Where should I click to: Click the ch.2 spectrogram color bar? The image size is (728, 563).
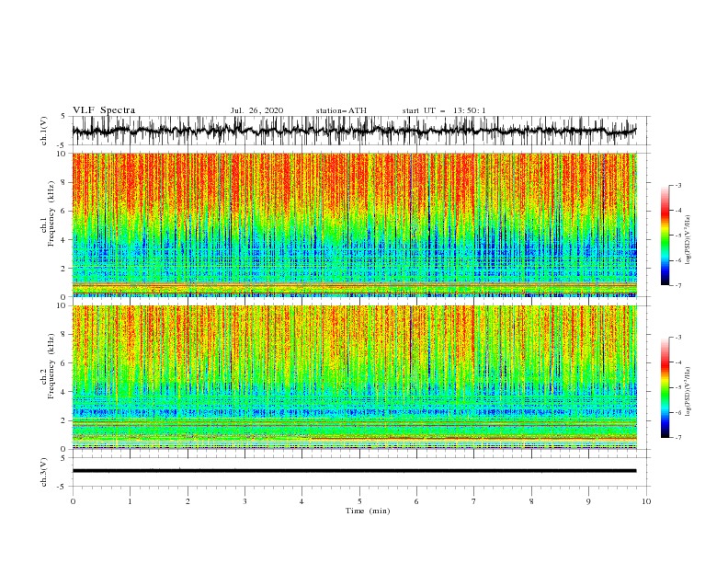pyautogui.click(x=665, y=387)
